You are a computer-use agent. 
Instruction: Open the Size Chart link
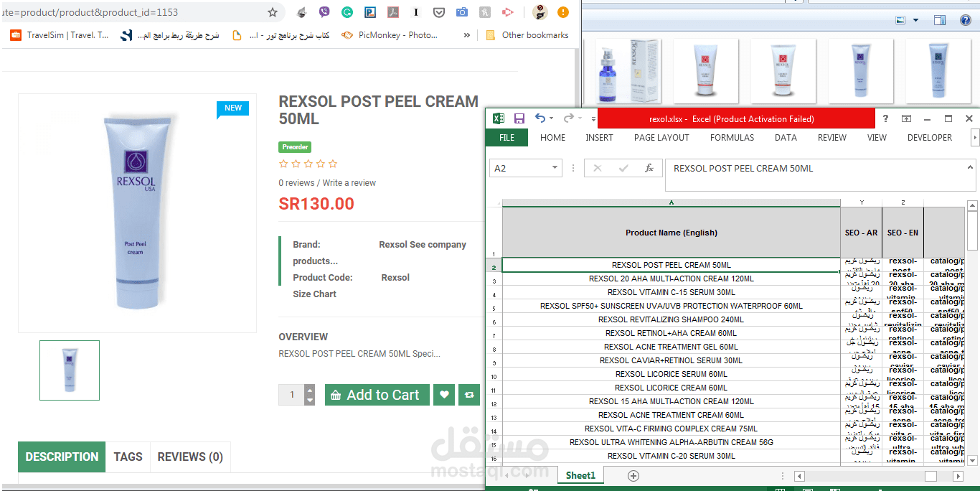pyautogui.click(x=314, y=294)
